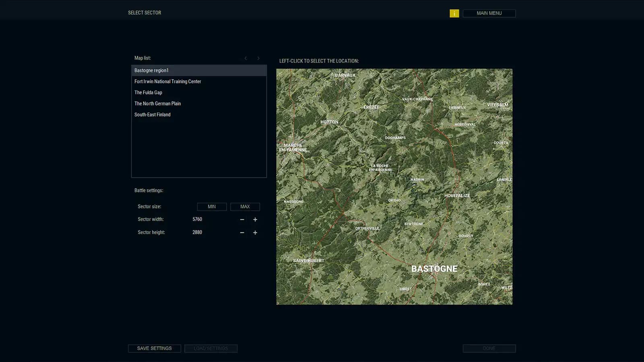Screen dimensions: 644x362
Task: Increase sector height with plus icon
Action: click(255, 232)
